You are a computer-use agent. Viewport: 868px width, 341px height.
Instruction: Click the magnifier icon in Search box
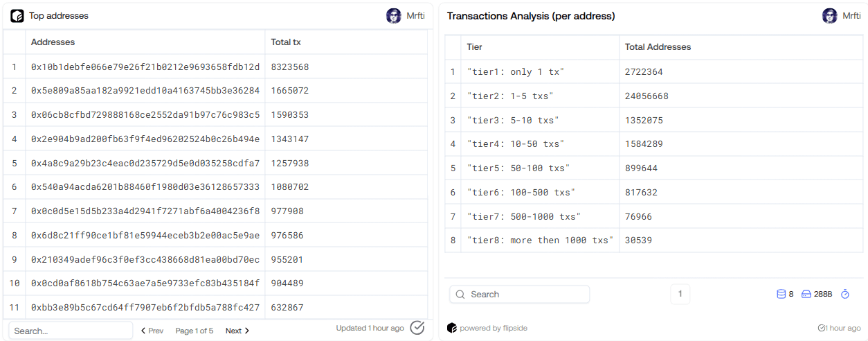click(x=460, y=295)
